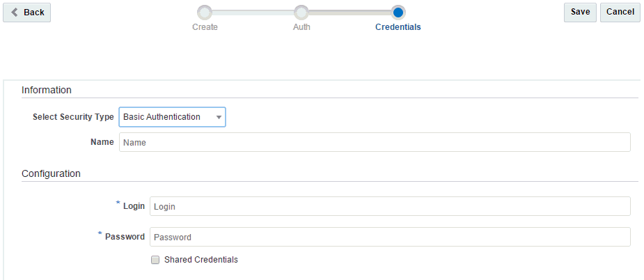
Task: Focus the Name input field
Action: coord(375,142)
